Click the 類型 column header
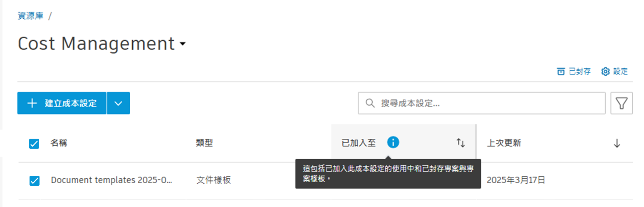 (204, 143)
